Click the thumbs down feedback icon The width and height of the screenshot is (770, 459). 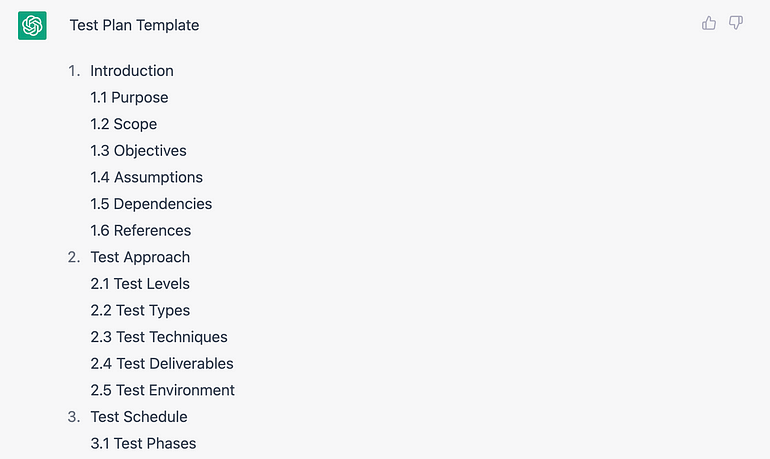pos(736,23)
